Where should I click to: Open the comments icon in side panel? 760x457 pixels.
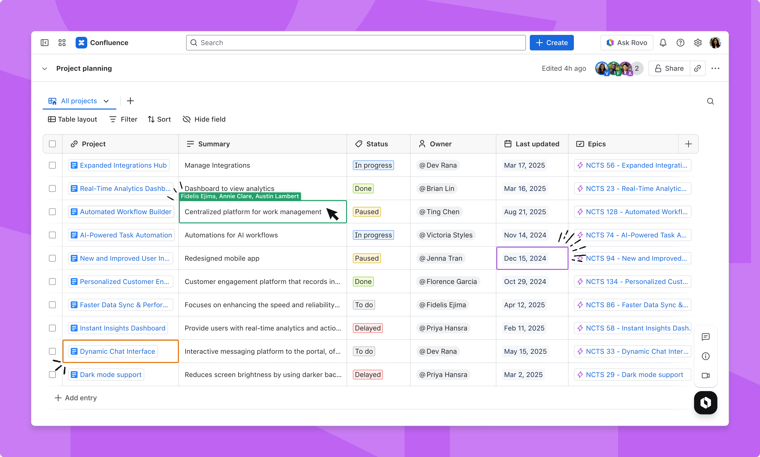tap(706, 337)
